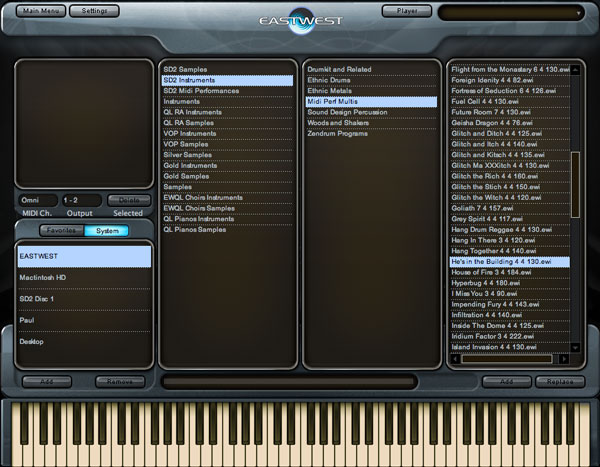Select Impending Fury 4 4 143.ewi
The height and width of the screenshot is (467, 600).
510,304
